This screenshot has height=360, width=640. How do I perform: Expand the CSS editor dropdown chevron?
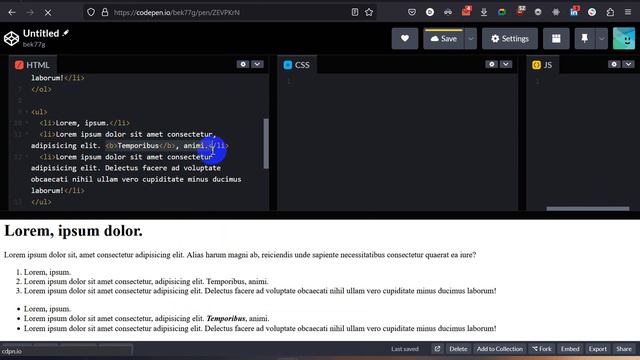click(x=506, y=64)
